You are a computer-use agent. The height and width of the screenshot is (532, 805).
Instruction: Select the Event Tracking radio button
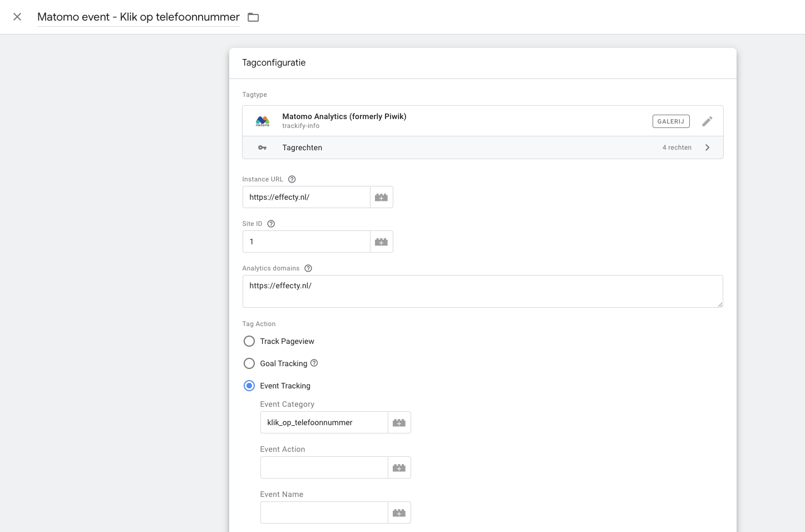coord(249,386)
